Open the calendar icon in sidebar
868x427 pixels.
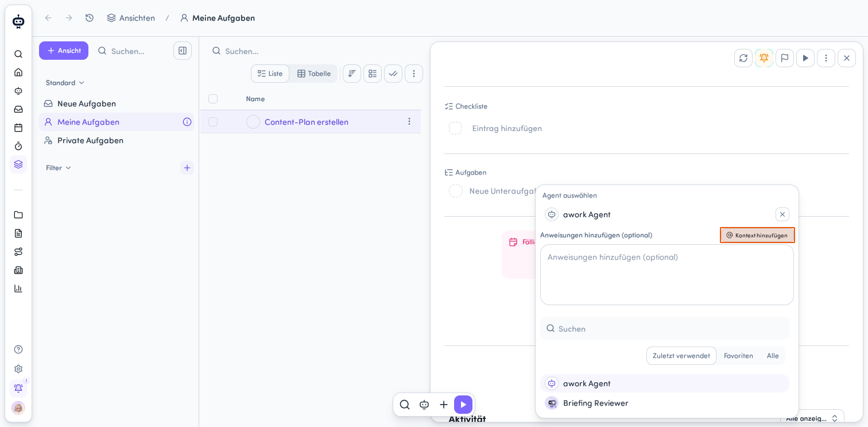pyautogui.click(x=18, y=128)
